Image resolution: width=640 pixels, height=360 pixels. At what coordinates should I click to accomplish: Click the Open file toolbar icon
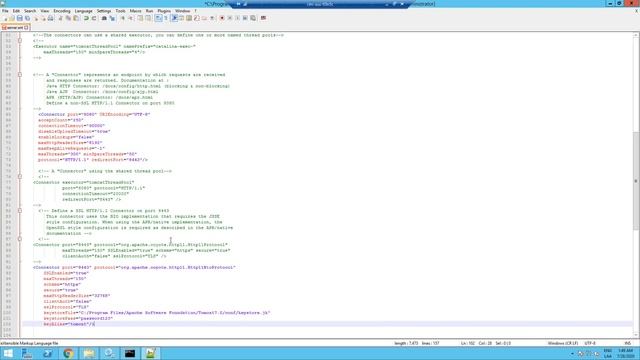point(12,18)
